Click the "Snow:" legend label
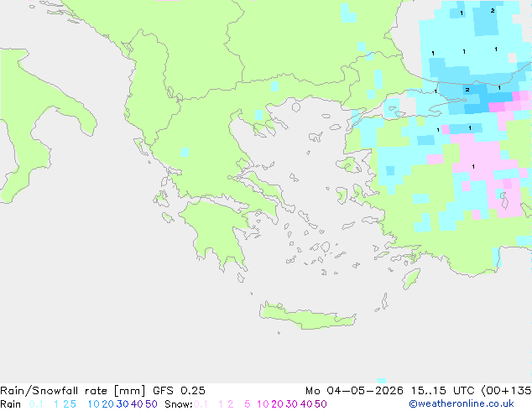The height and width of the screenshot is (411, 532). (x=179, y=404)
